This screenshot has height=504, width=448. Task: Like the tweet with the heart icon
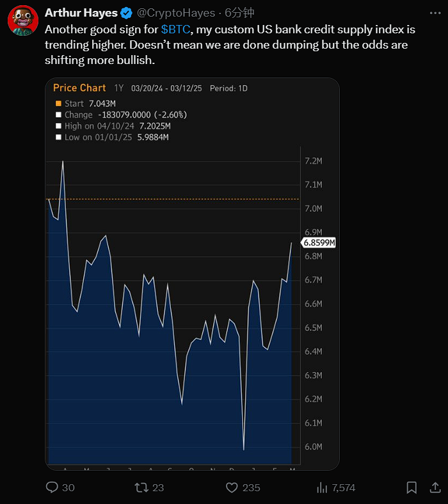click(232, 487)
